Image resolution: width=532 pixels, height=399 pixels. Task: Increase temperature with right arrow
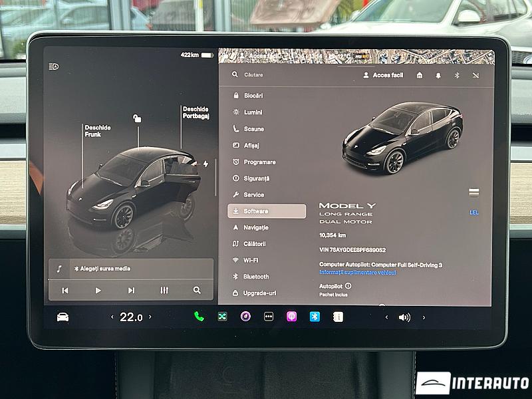tap(150, 318)
